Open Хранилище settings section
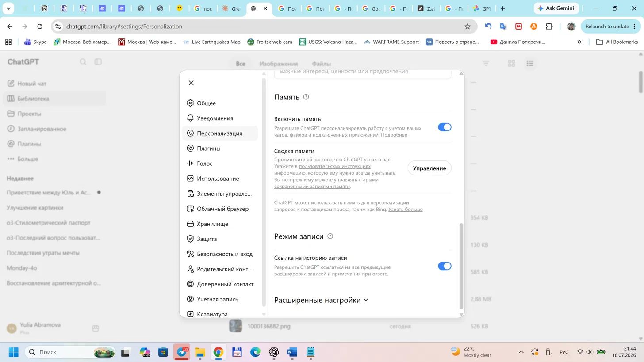The width and height of the screenshot is (644, 362). pyautogui.click(x=220, y=224)
